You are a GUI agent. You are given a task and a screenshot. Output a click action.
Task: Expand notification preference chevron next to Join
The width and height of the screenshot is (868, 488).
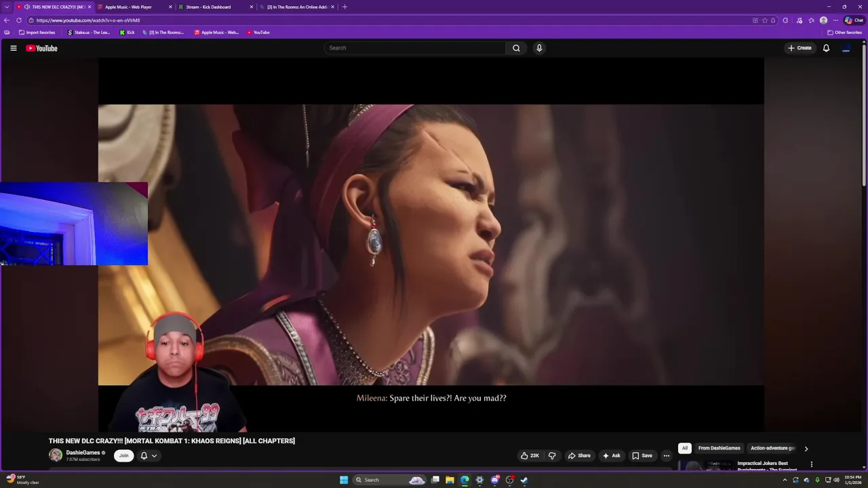(x=154, y=455)
